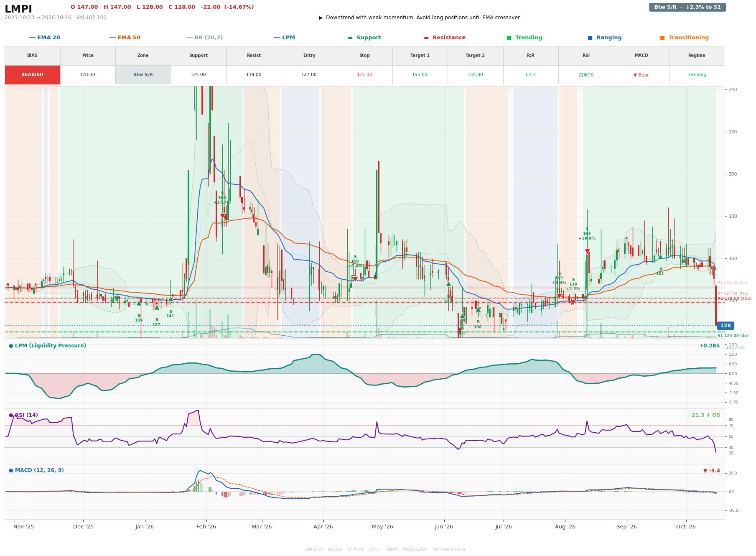The image size is (756, 556).
Task: Click the Entry value 127.00
Action: coord(309,75)
